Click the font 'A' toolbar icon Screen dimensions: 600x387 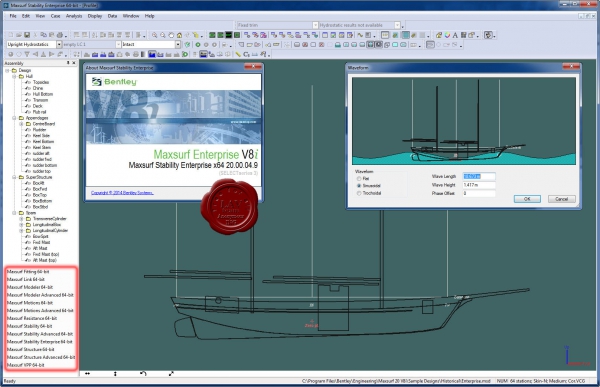[x=455, y=35]
